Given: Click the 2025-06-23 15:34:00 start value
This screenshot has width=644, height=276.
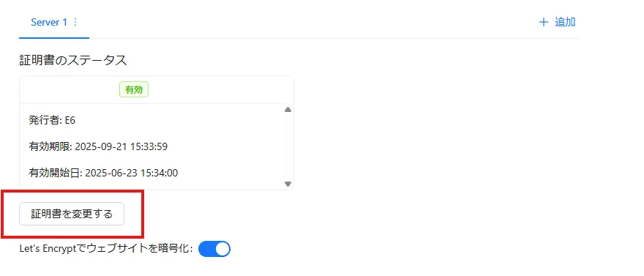Looking at the screenshot, I should (x=132, y=173).
